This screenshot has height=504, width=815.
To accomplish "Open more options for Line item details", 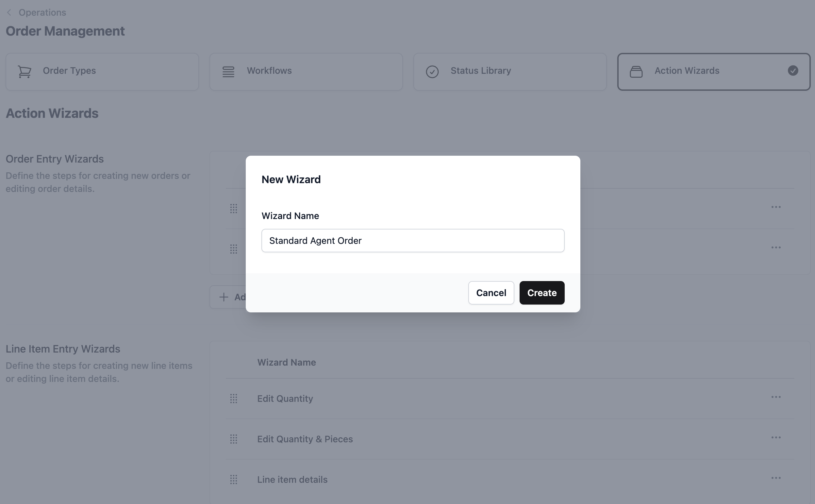I will [x=776, y=478].
